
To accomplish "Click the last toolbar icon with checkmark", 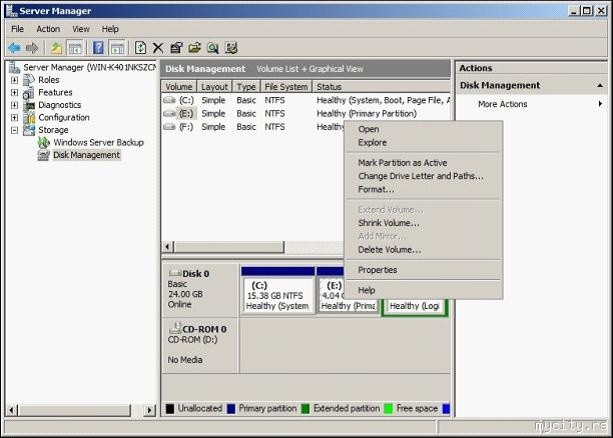I will tap(231, 48).
